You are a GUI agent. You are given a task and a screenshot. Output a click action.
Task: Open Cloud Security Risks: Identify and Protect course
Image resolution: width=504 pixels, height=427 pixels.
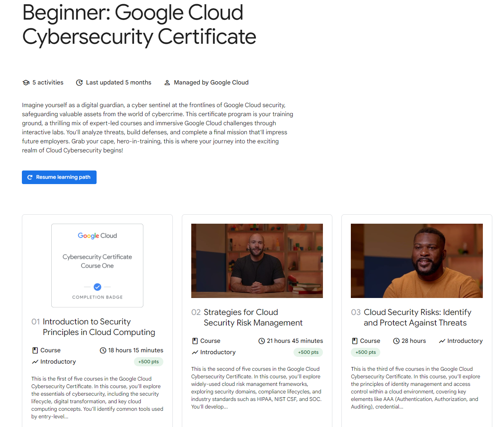tap(418, 318)
